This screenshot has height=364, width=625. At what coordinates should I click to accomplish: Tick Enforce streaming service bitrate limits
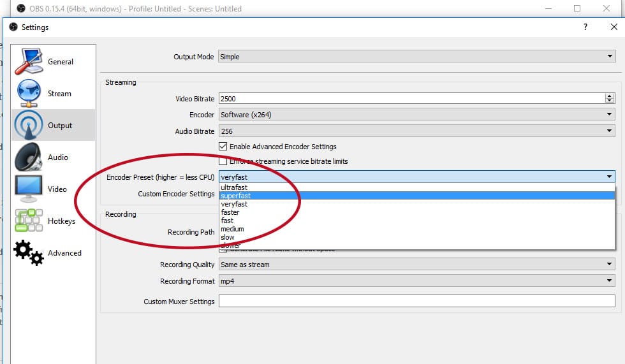point(223,161)
